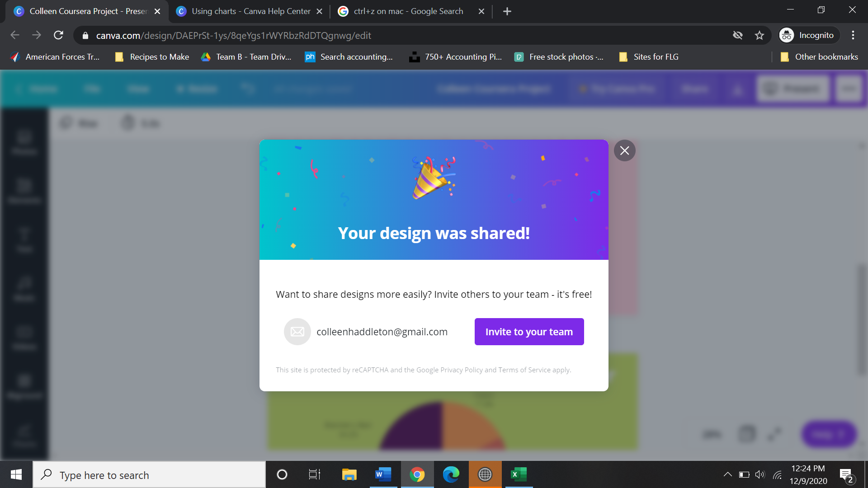The height and width of the screenshot is (488, 868).
Task: Open Chrome three-dot menu
Action: coord(853,35)
